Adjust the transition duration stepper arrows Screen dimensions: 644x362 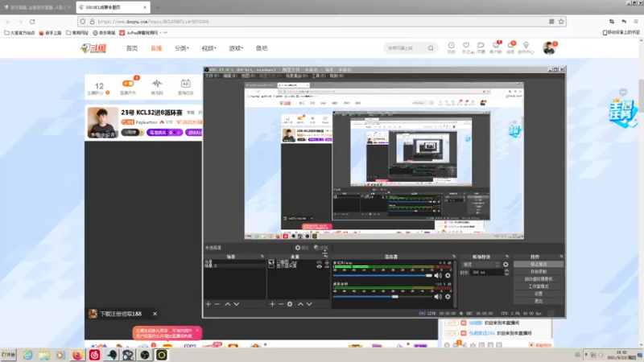[x=506, y=272]
